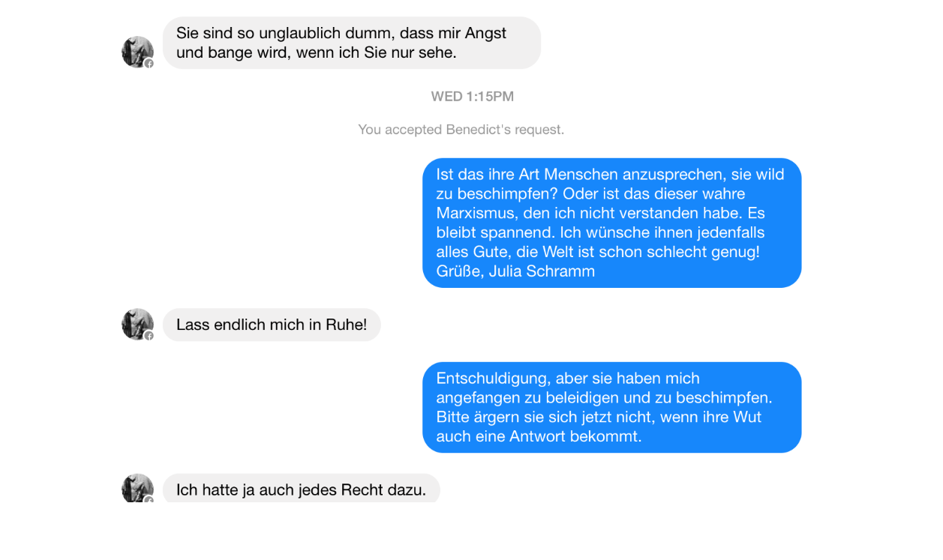Click the avatar next to 'Lass endlich mich in Ruhe!'
The width and height of the screenshot is (943, 560).
point(137,324)
